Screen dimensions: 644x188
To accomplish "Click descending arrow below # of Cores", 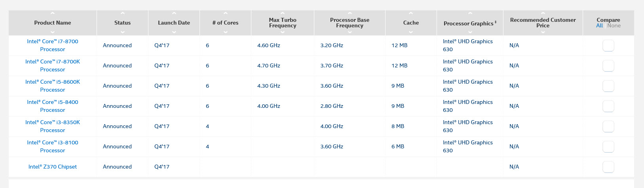I will tap(225, 32).
